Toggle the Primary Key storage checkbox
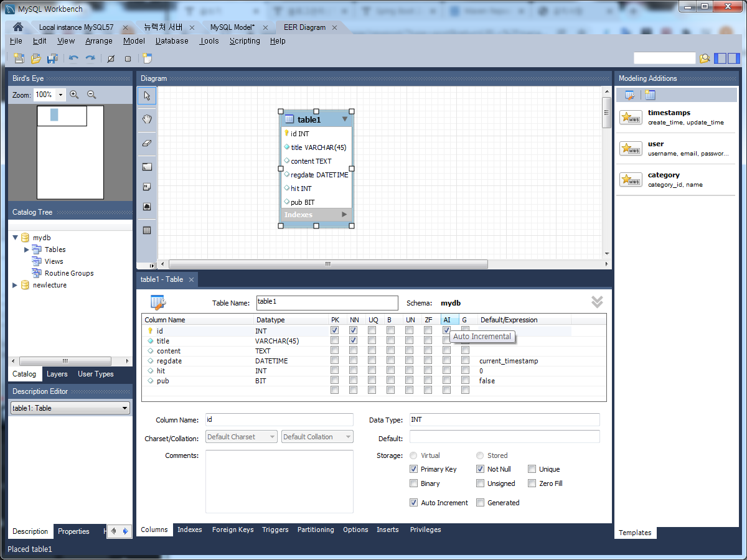The height and width of the screenshot is (560, 747). coord(414,469)
